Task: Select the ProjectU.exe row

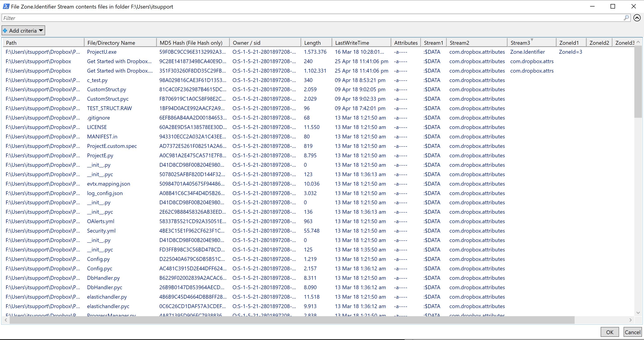Action: coord(101,52)
